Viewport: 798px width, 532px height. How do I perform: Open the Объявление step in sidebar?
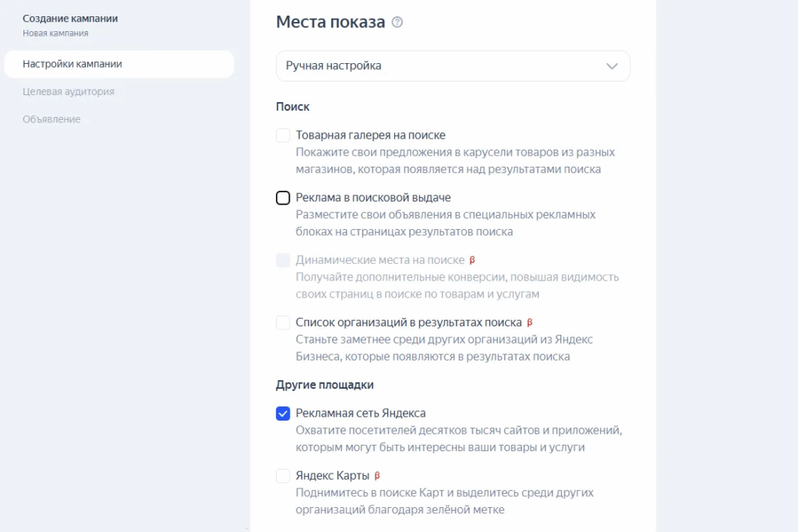(x=51, y=119)
